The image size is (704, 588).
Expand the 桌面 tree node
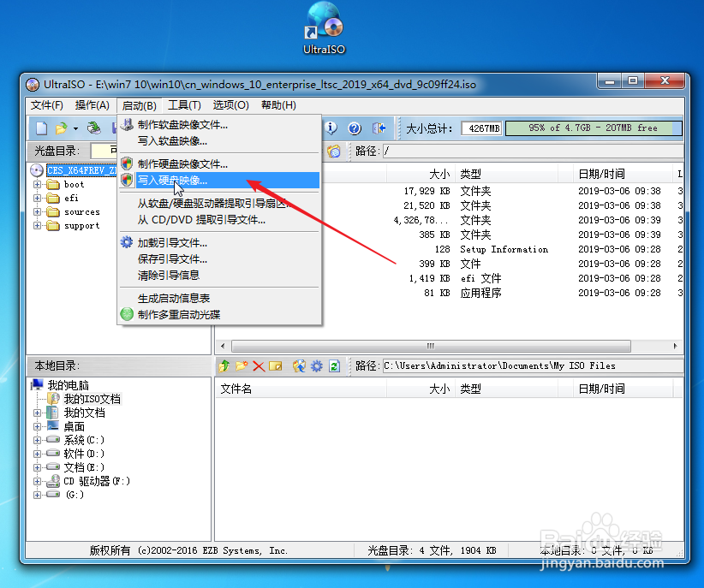(38, 426)
